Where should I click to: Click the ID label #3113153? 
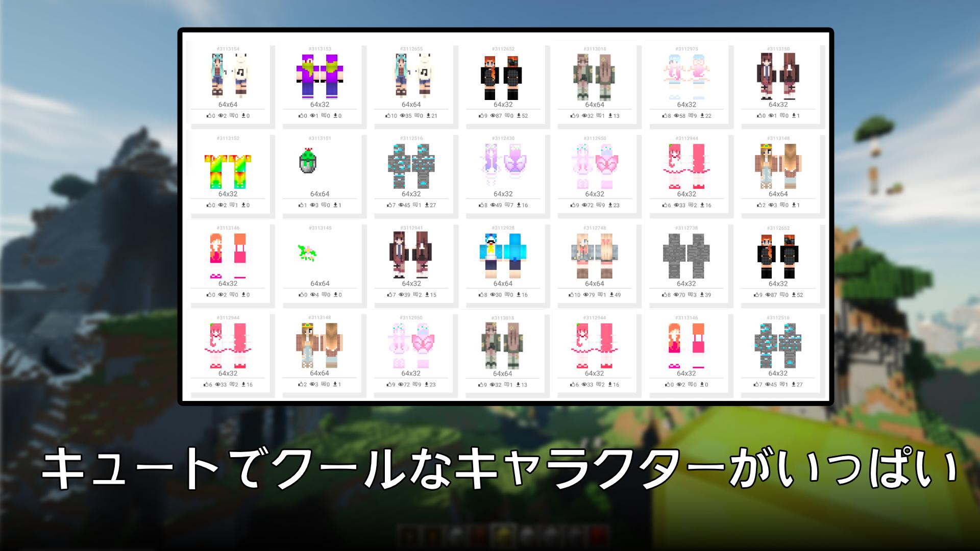[320, 49]
